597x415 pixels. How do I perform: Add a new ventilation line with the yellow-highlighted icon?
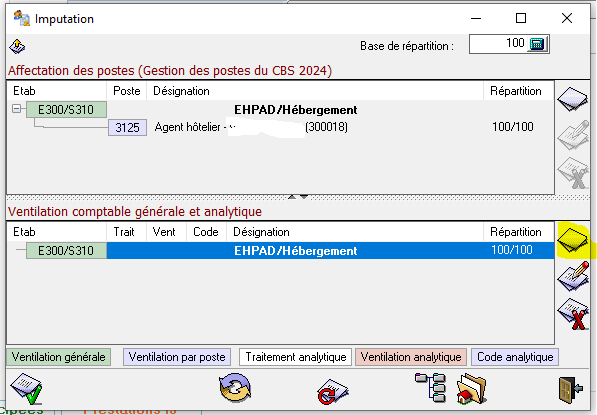pyautogui.click(x=573, y=240)
